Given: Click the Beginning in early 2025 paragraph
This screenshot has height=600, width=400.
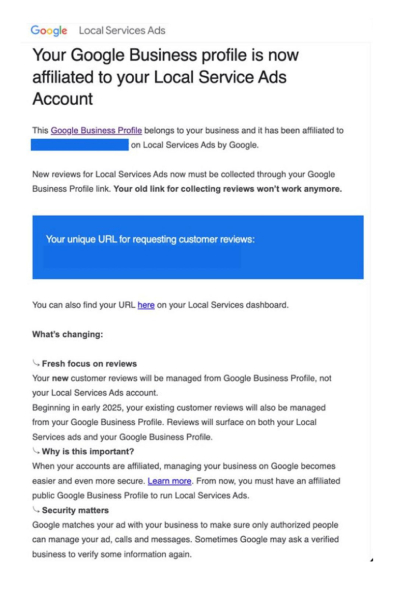Looking at the screenshot, I should point(179,422).
